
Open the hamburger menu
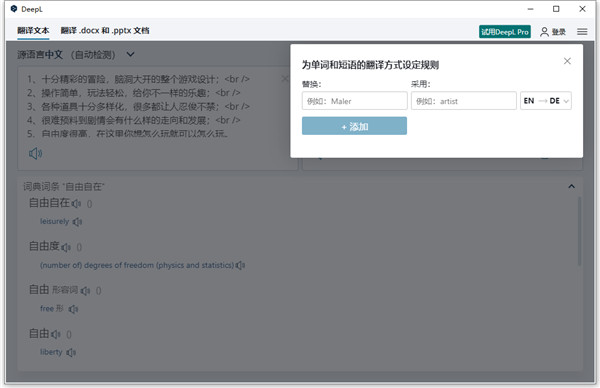coord(582,32)
